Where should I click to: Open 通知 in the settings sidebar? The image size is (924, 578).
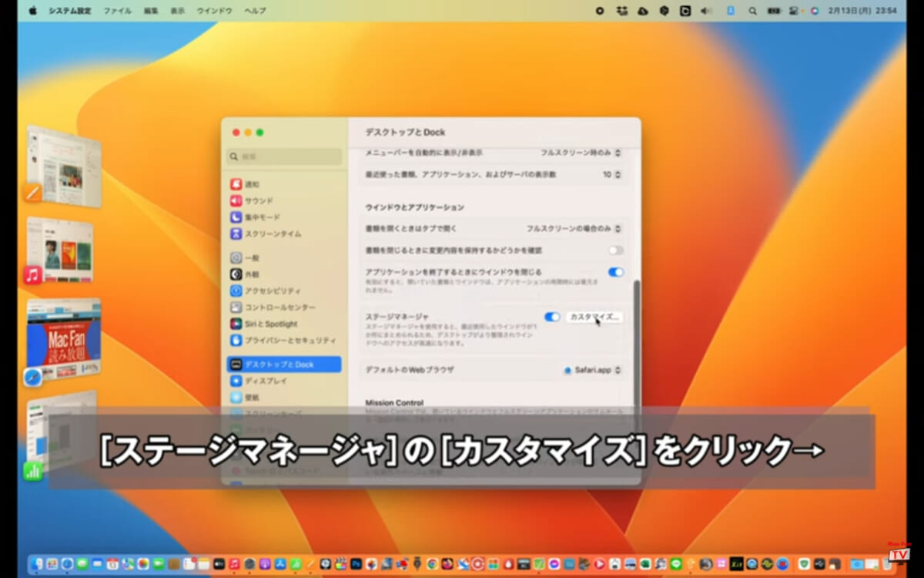pyautogui.click(x=284, y=185)
